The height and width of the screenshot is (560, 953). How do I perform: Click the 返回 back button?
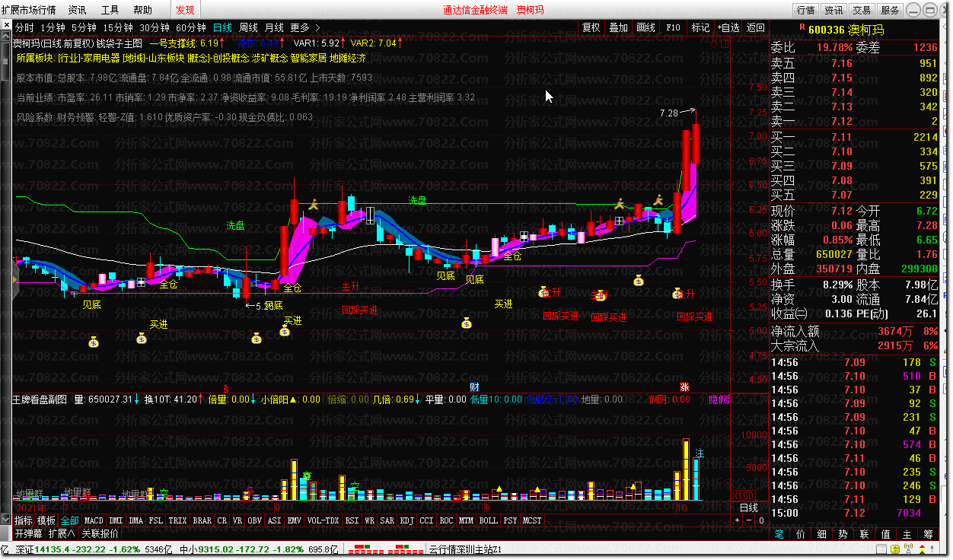pyautogui.click(x=756, y=27)
